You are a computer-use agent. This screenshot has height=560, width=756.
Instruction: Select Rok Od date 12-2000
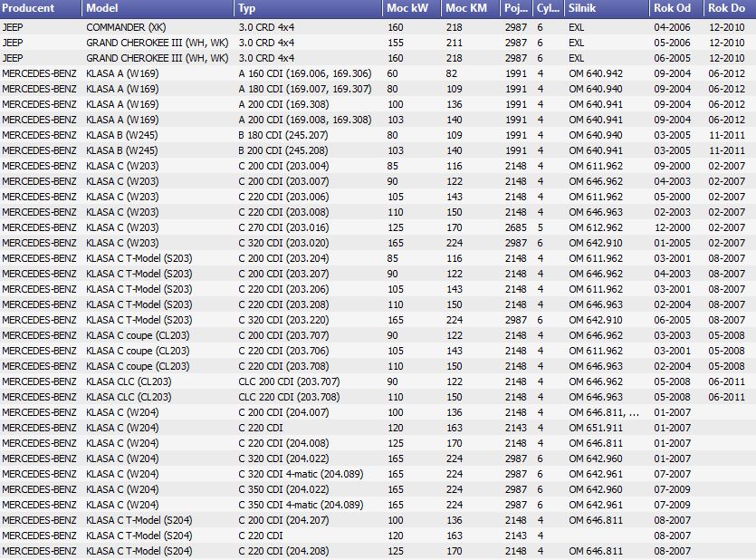[672, 228]
